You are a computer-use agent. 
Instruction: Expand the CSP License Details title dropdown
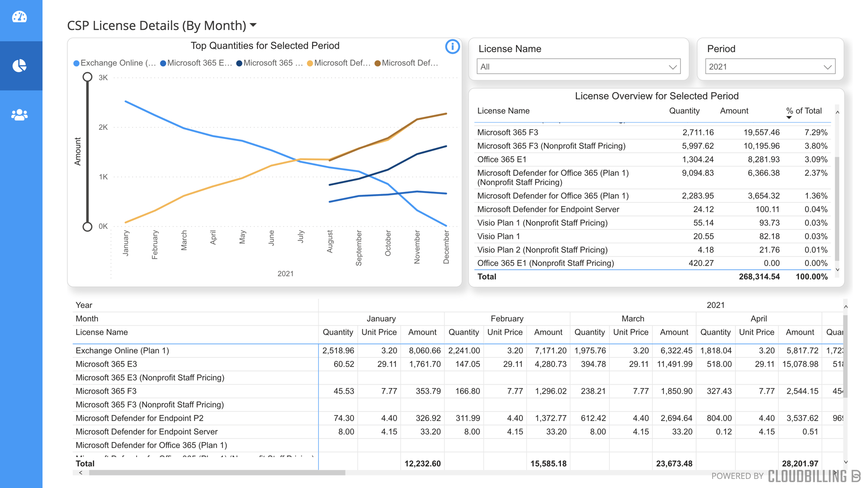[253, 25]
